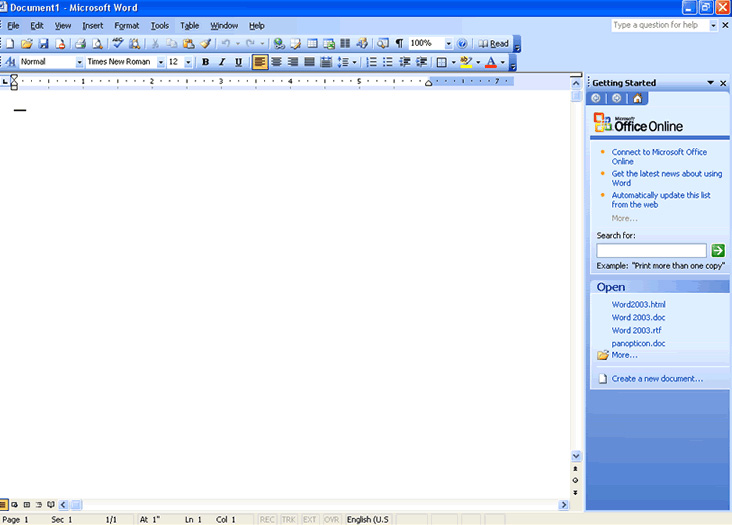This screenshot has height=525, width=732.
Task: Click the Numbering list icon
Action: click(x=372, y=62)
